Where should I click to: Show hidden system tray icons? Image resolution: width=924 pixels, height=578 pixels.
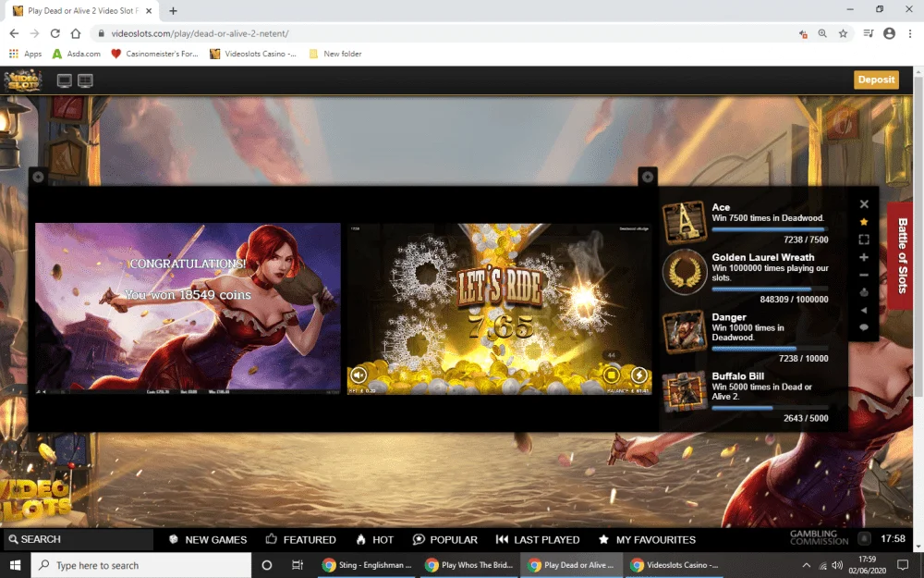tap(806, 565)
